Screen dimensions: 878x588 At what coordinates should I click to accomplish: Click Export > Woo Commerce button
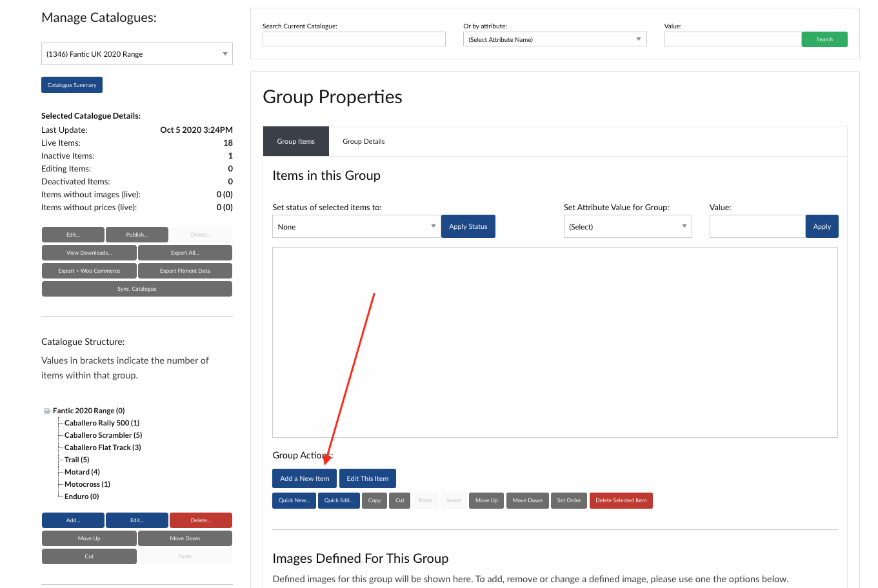coord(89,271)
